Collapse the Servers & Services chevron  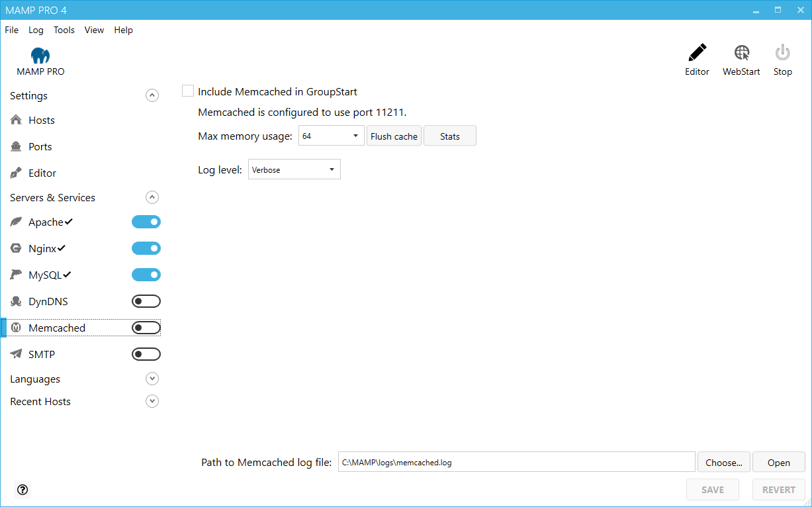152,197
